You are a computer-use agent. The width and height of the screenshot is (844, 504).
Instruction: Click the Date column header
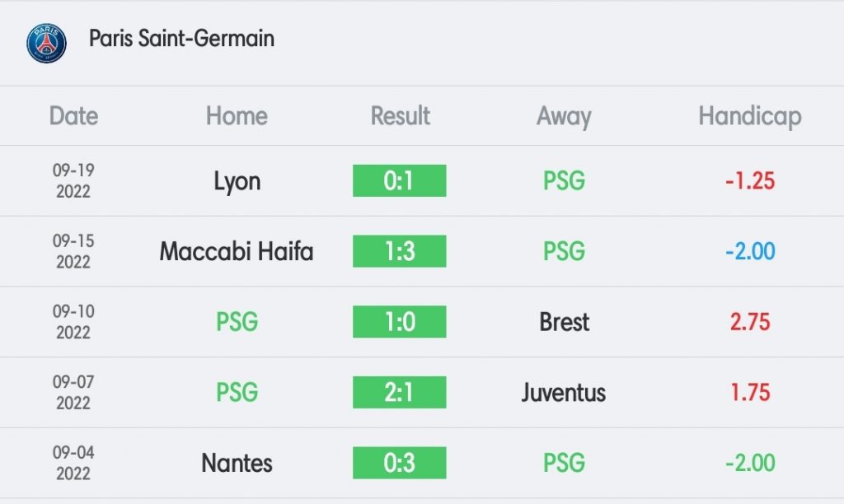tap(73, 115)
